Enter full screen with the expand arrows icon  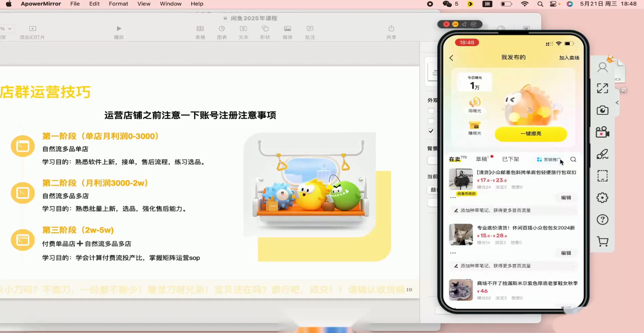click(602, 89)
